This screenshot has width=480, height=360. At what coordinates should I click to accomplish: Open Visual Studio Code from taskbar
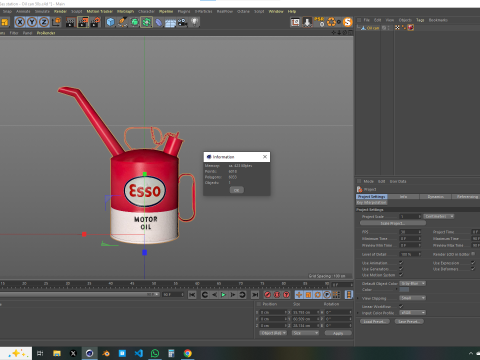(139, 353)
